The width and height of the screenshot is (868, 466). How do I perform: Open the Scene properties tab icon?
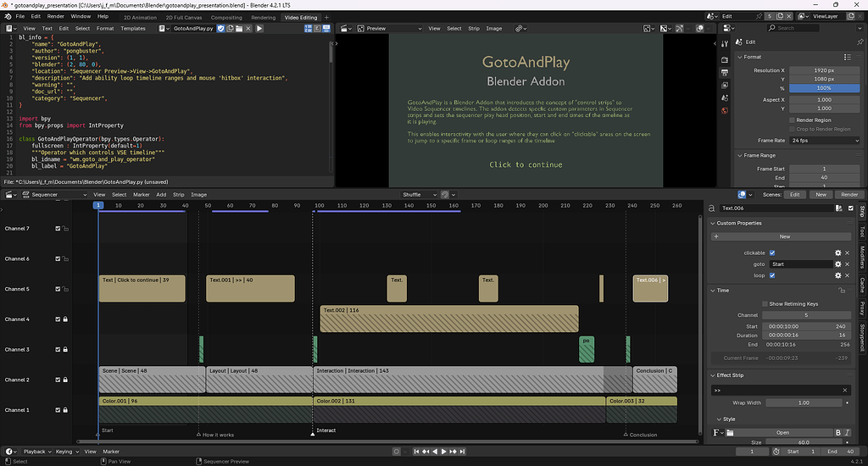pos(725,98)
